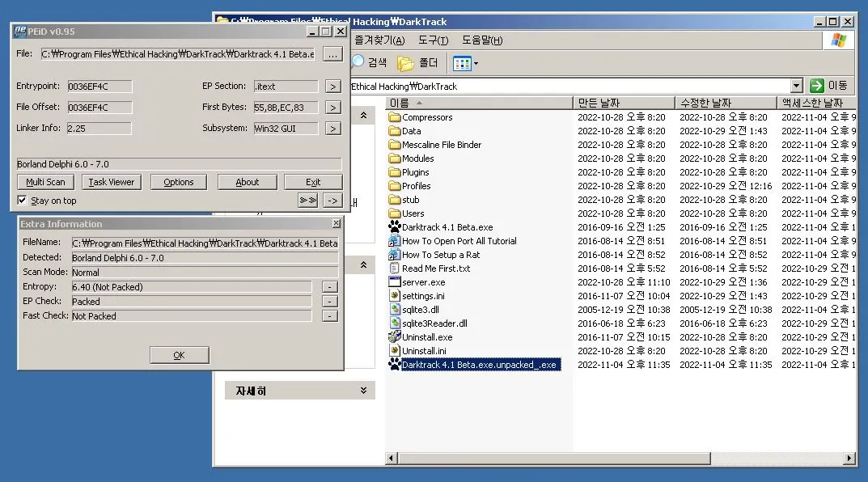Click the stub folder icon

[x=394, y=200]
